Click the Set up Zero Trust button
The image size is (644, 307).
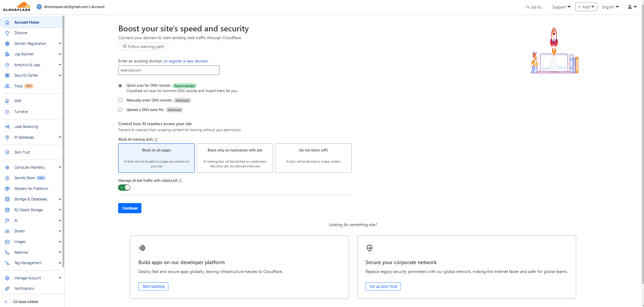coord(383,286)
